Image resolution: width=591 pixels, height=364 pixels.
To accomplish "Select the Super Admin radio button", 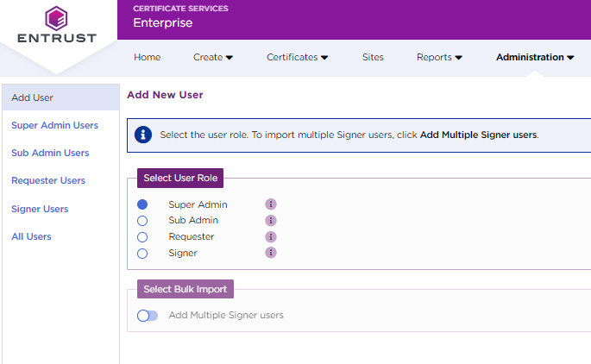I will pyautogui.click(x=142, y=204).
